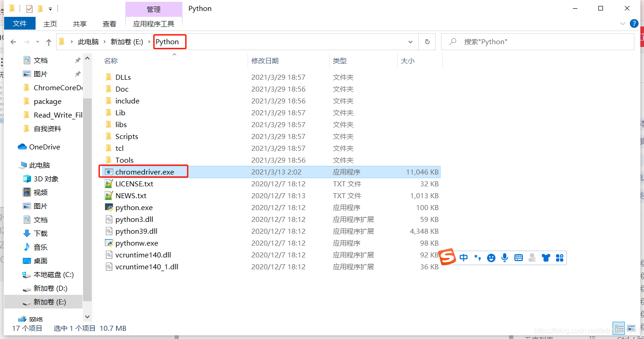
Task: Select the NEWS.txt file icon
Action: click(x=109, y=195)
